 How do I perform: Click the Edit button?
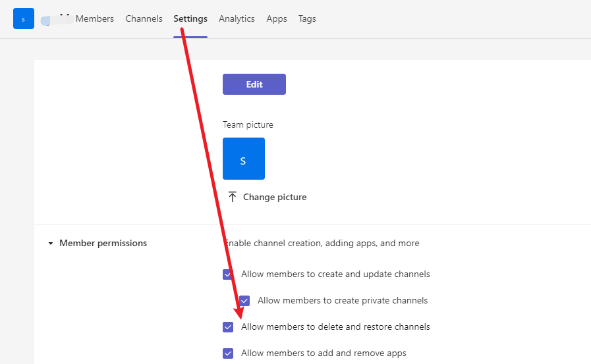click(254, 84)
